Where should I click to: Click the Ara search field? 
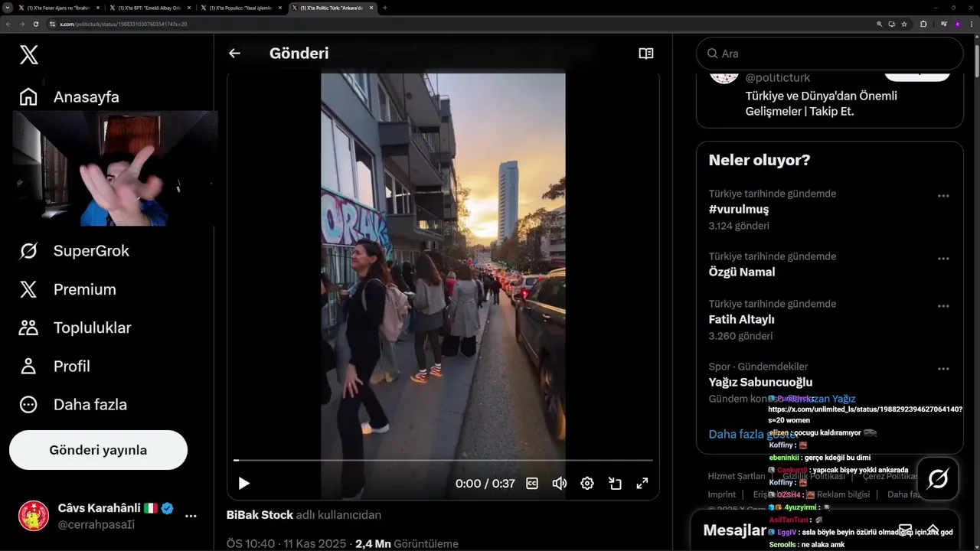(x=829, y=54)
